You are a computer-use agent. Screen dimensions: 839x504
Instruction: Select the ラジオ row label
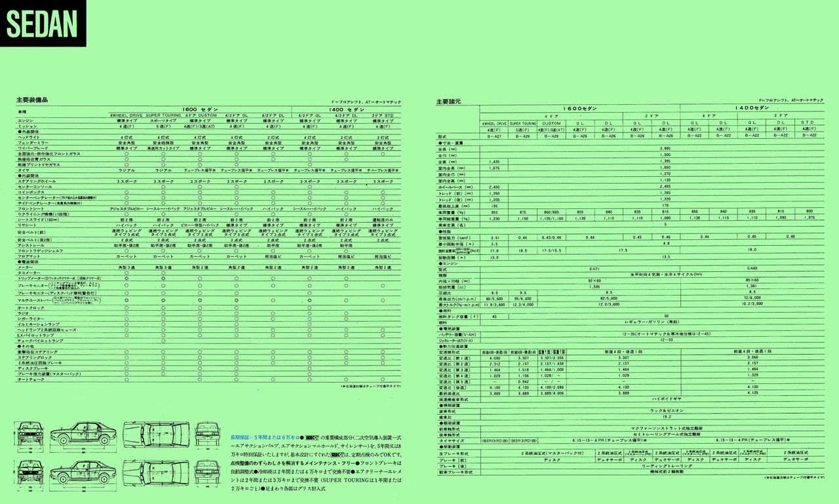[24, 313]
